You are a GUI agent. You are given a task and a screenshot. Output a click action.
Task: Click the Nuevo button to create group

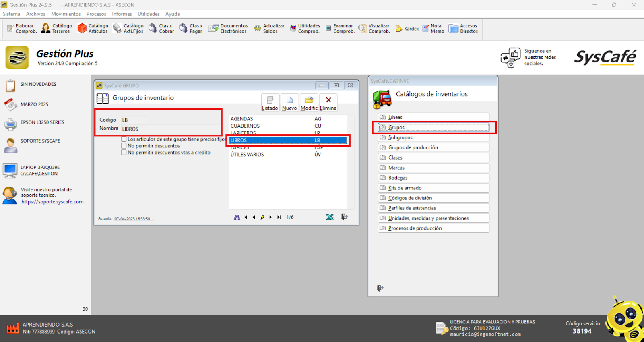coord(289,103)
